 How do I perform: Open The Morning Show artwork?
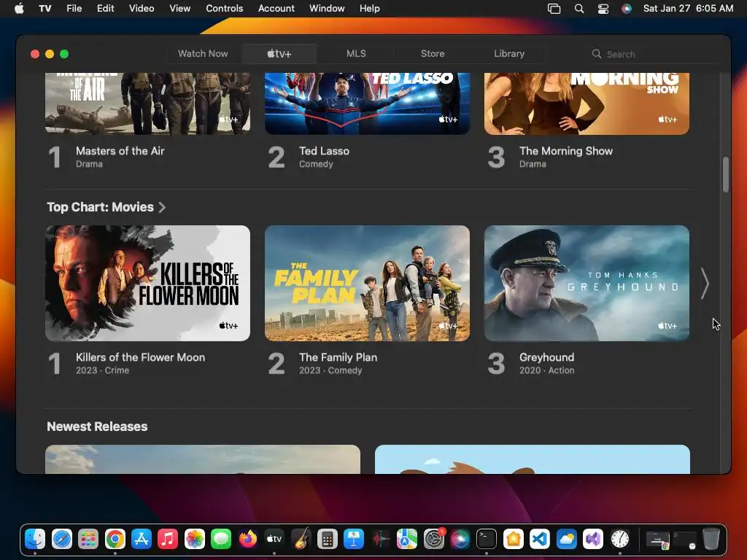coord(587,104)
